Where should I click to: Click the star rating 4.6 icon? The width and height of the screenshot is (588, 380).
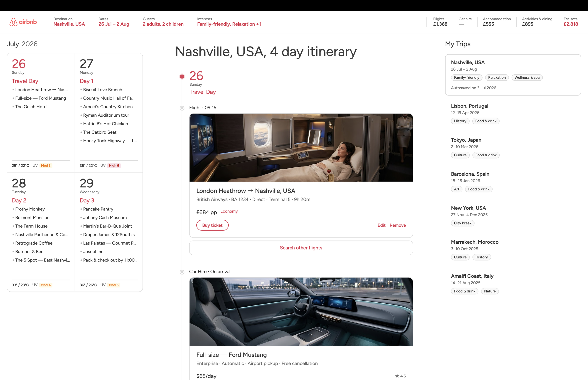pos(397,376)
